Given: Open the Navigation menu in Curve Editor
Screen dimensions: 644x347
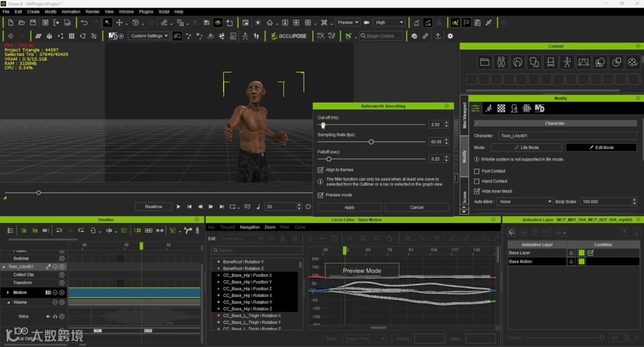Looking at the screenshot, I should (250, 227).
